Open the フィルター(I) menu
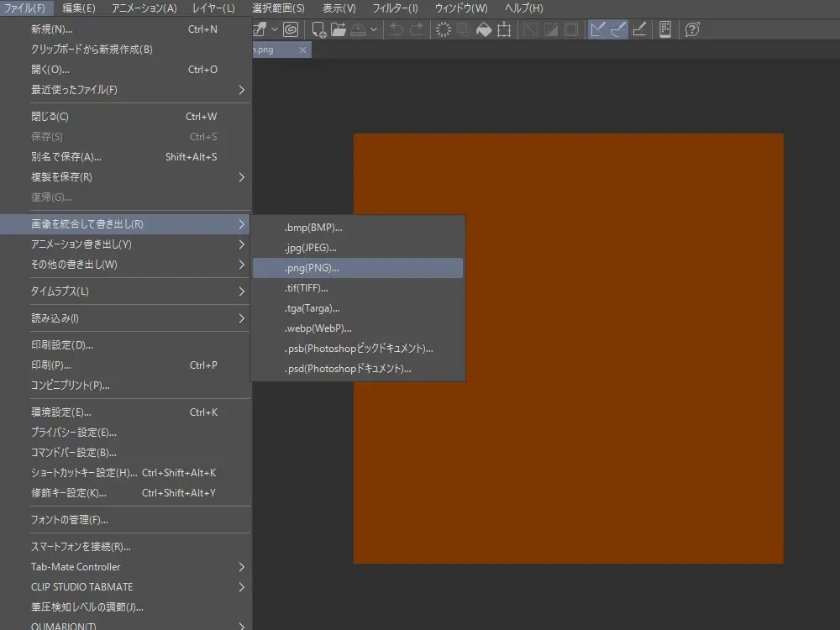Screen dimensions: 840x630 point(395,8)
